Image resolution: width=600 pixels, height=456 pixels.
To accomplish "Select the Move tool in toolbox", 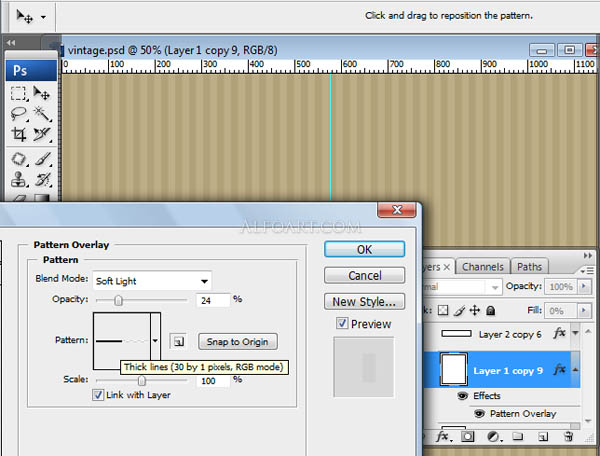I will (41, 93).
